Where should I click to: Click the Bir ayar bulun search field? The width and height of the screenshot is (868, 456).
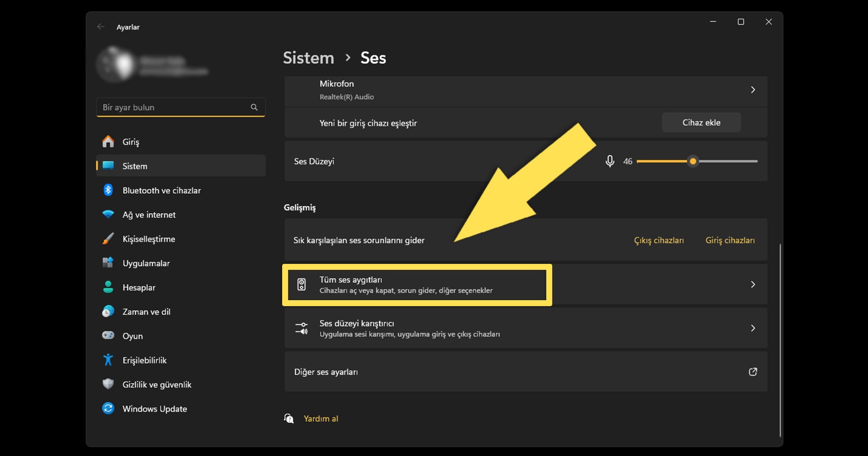click(174, 107)
